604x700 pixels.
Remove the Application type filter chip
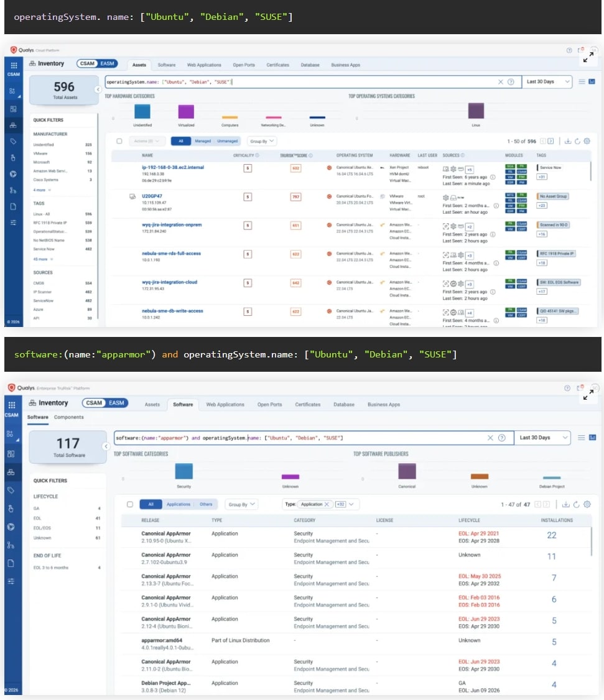click(x=327, y=504)
